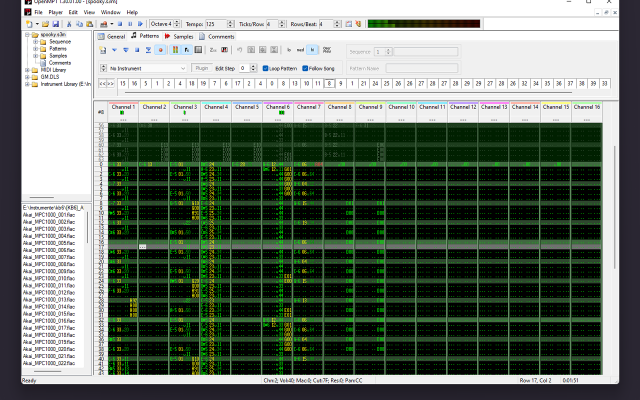
Task: Toggle the channel view button after Fx
Action: coord(198,50)
